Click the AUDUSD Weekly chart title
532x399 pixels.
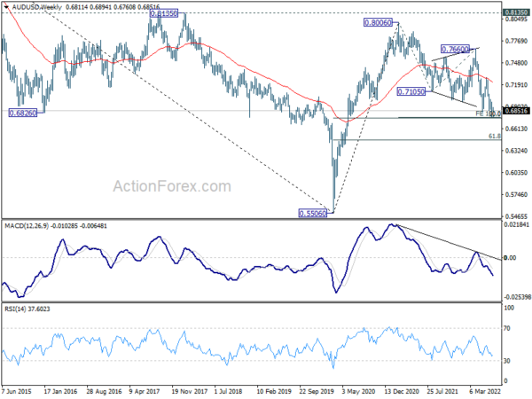tap(37, 7)
